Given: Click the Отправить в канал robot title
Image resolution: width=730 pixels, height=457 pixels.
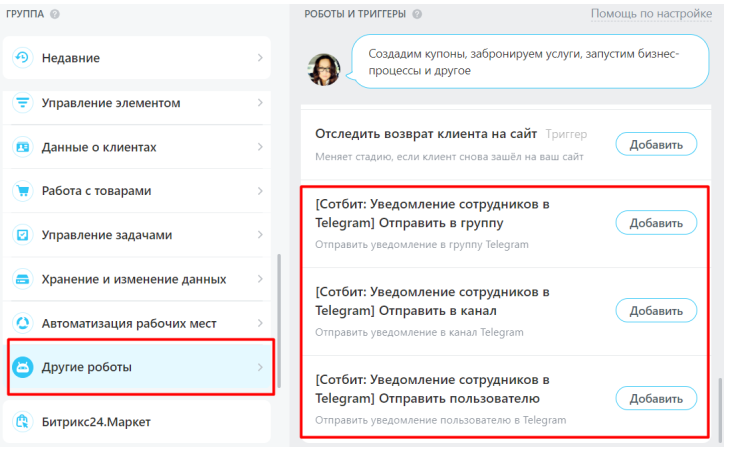Looking at the screenshot, I should pos(432,302).
